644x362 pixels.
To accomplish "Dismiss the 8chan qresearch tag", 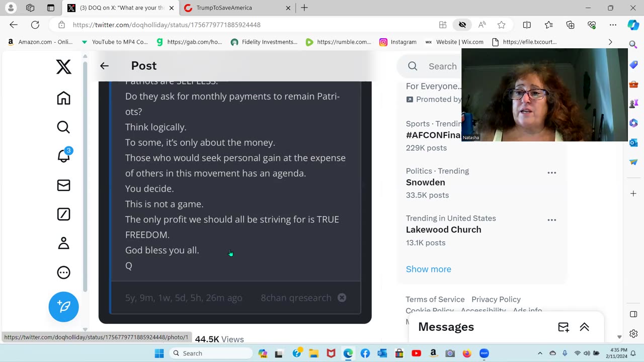I will click(x=342, y=298).
